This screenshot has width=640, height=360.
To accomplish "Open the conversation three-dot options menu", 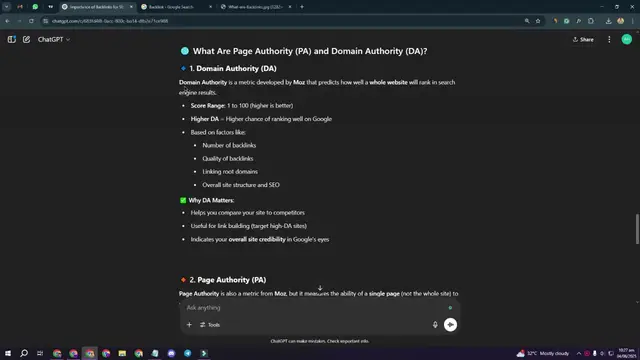I will [x=609, y=39].
